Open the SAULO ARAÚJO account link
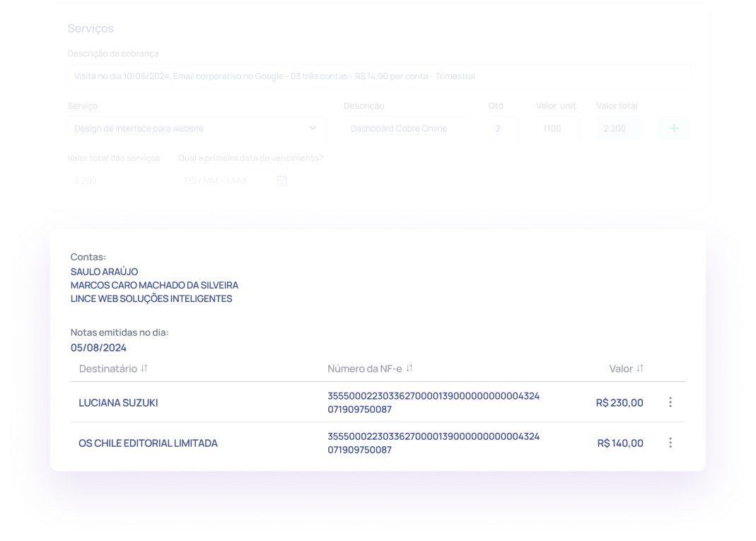The image size is (756, 541). coord(104,272)
